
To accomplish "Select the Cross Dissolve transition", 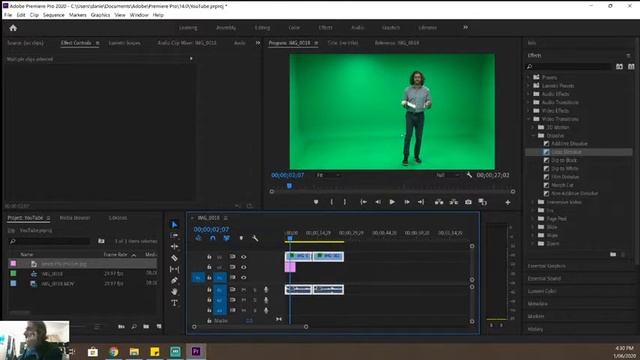I will 567,152.
